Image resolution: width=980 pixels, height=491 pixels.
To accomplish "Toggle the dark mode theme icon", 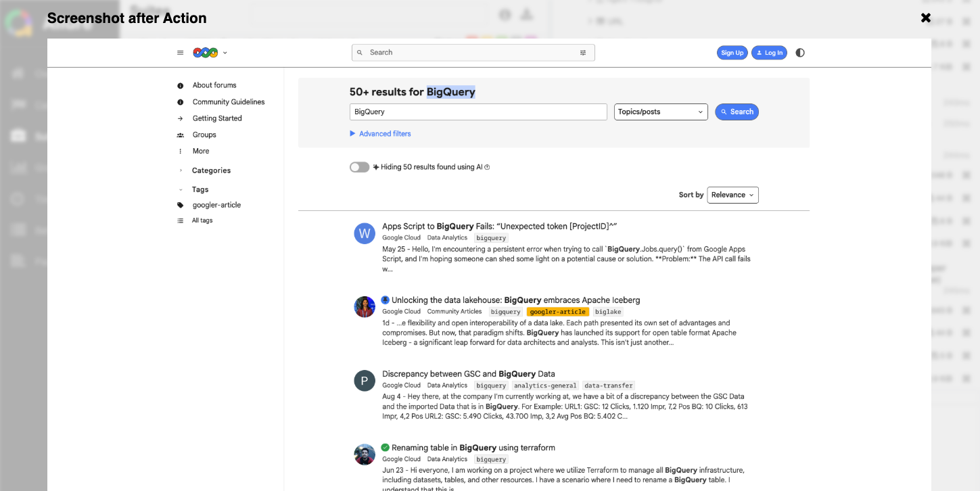I will 800,53.
